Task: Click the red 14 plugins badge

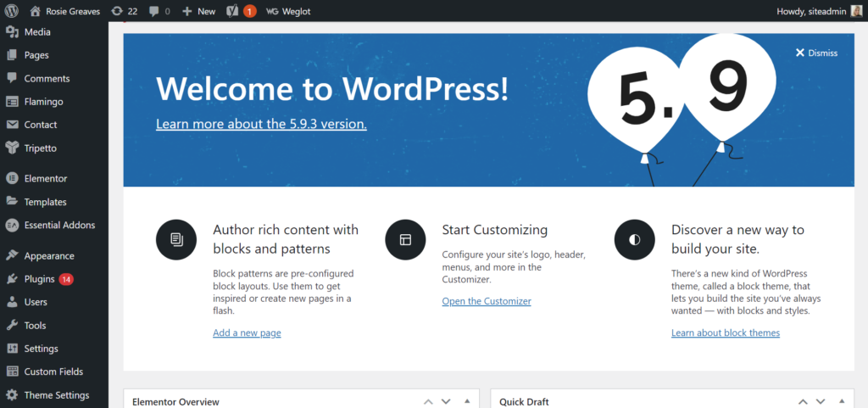Action: (x=66, y=279)
